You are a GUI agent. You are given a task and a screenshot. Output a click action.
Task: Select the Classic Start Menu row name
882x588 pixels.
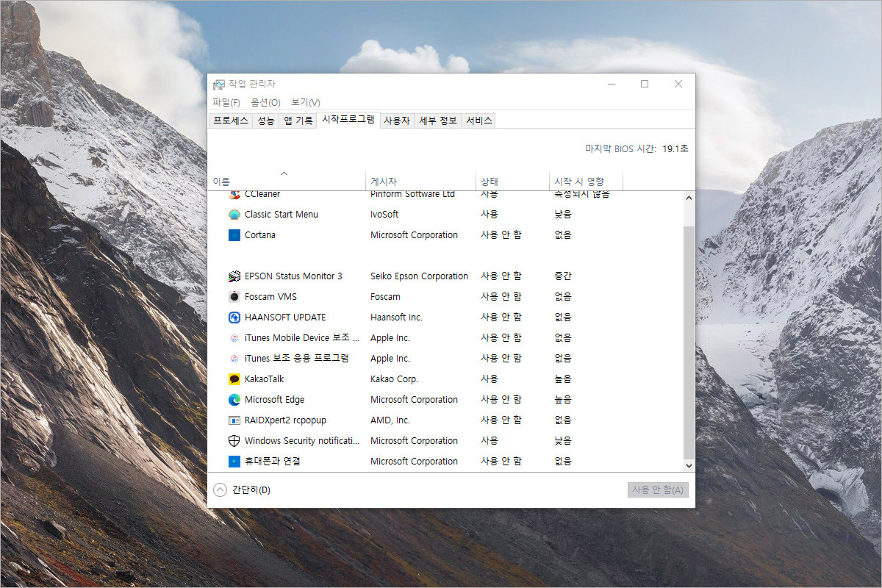pyautogui.click(x=282, y=215)
